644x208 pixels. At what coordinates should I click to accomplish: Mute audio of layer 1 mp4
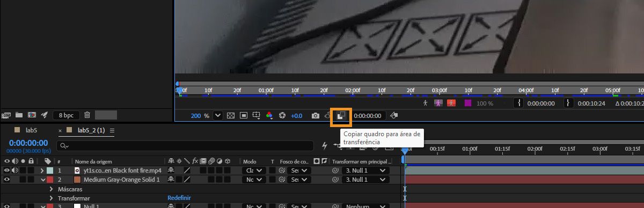coord(15,170)
